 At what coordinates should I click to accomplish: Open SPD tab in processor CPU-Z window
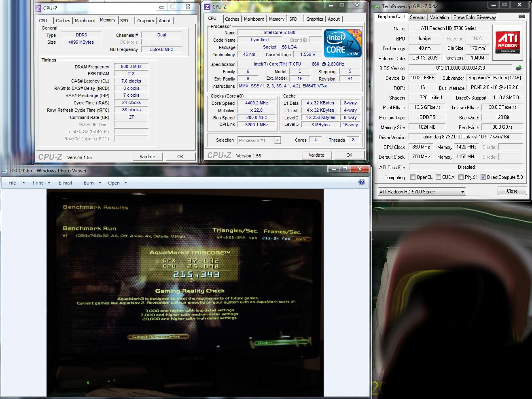293,19
